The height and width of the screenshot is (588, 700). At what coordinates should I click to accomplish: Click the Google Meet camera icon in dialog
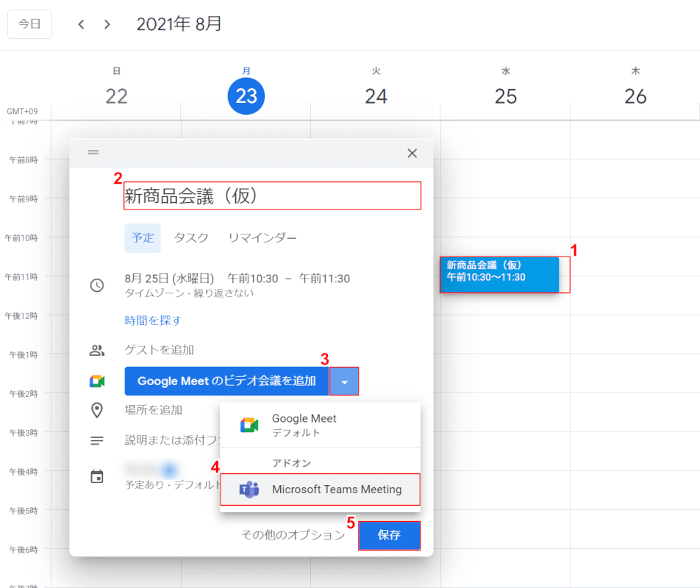coord(97,381)
